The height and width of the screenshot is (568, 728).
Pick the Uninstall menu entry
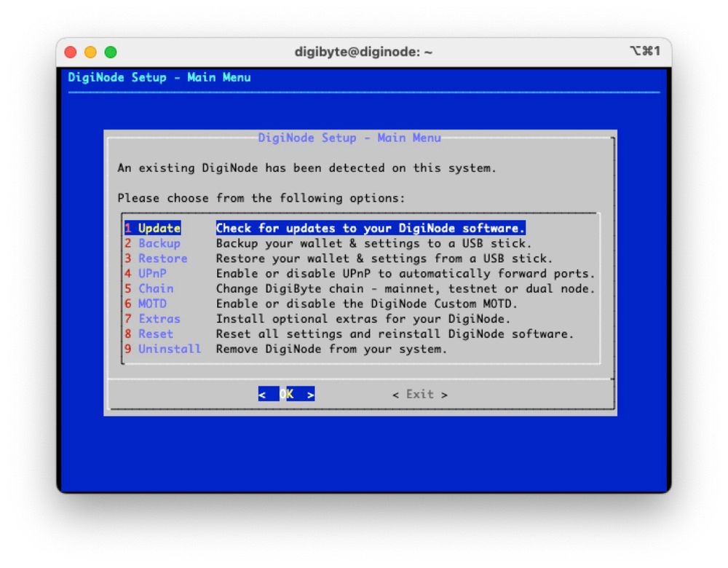click(x=163, y=349)
